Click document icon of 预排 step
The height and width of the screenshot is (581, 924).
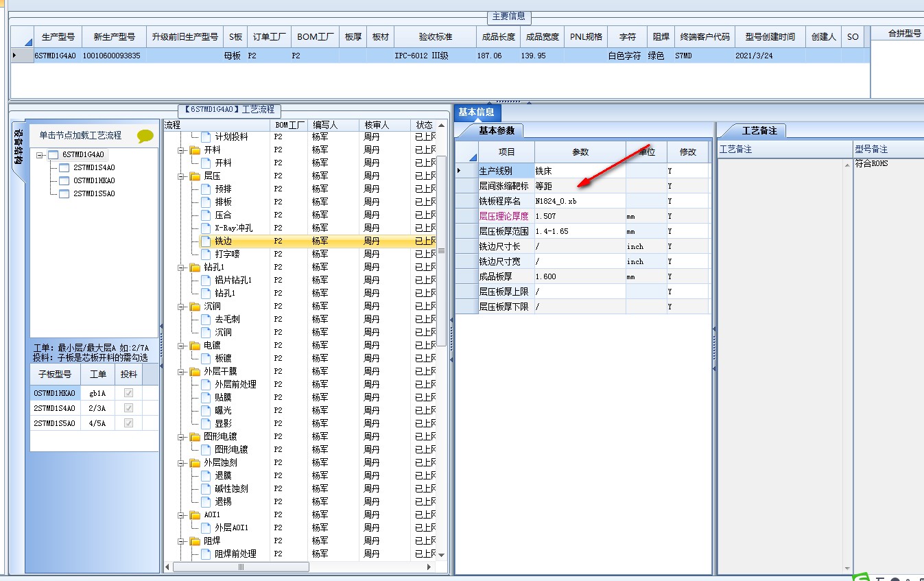pos(206,189)
